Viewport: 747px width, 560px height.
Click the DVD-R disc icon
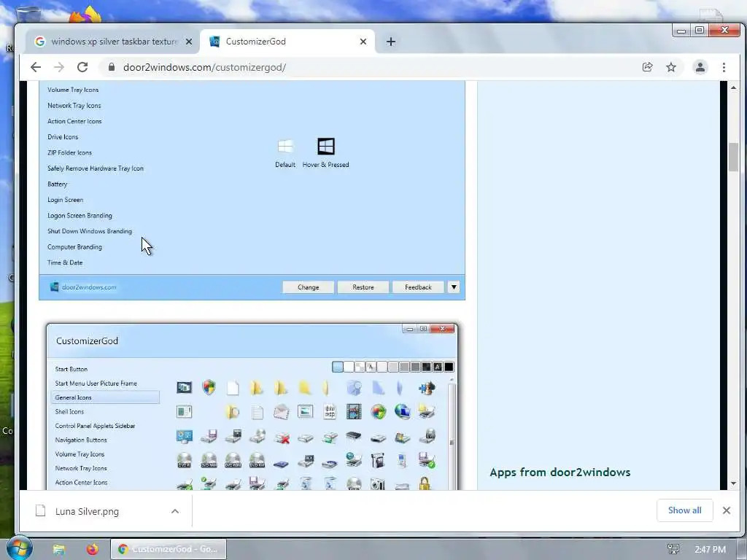tap(184, 460)
